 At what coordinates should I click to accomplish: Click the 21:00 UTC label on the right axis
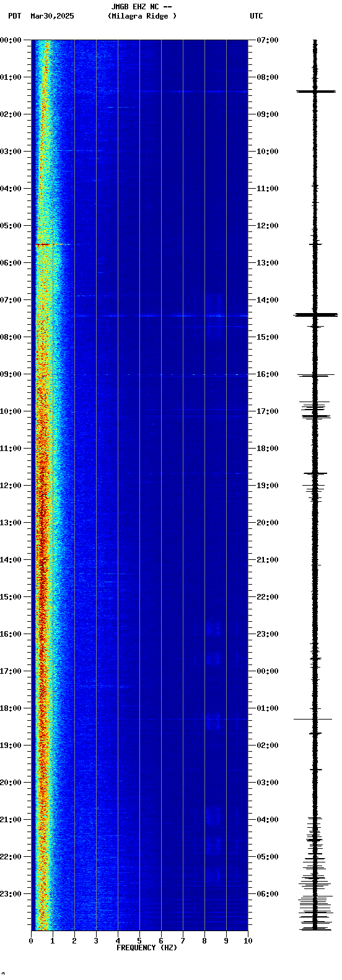(268, 560)
